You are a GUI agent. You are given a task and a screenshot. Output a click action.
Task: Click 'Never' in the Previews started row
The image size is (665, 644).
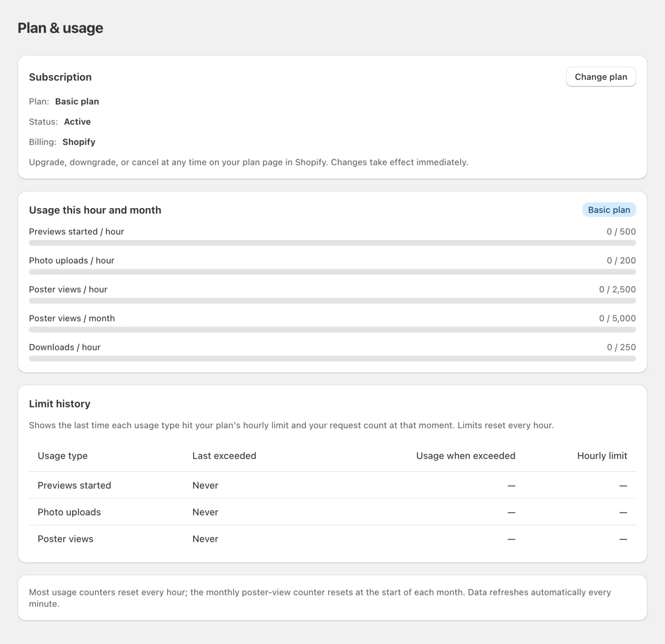click(x=205, y=485)
